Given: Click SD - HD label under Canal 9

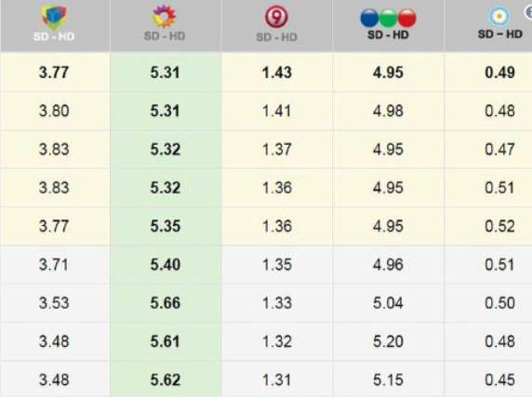Looking at the screenshot, I should 276,36.
